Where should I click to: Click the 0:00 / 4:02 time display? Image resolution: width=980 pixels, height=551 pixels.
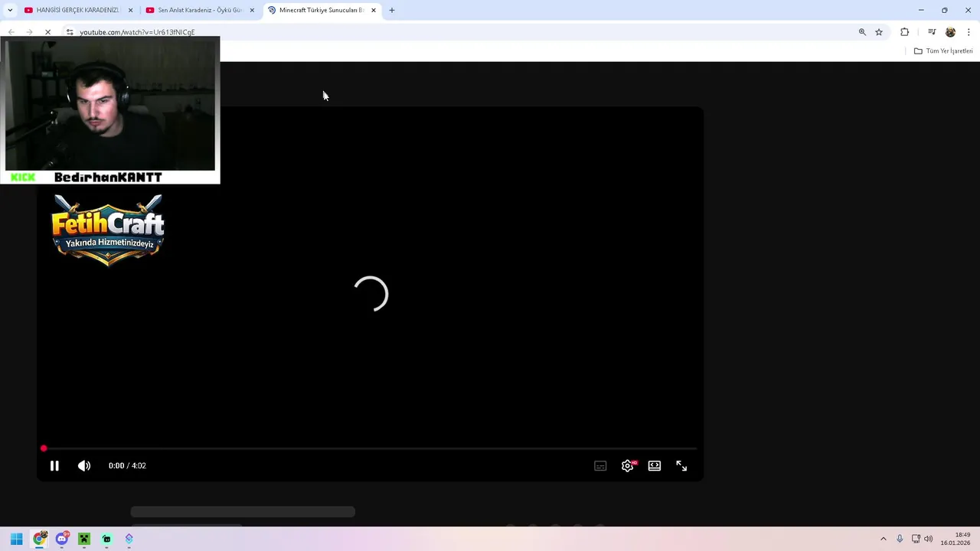coord(127,465)
